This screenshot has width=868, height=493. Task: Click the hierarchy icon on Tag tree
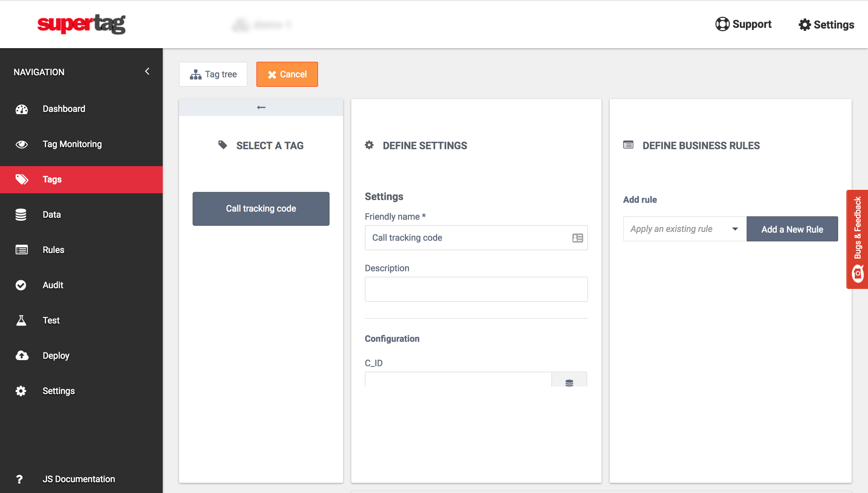tap(195, 75)
